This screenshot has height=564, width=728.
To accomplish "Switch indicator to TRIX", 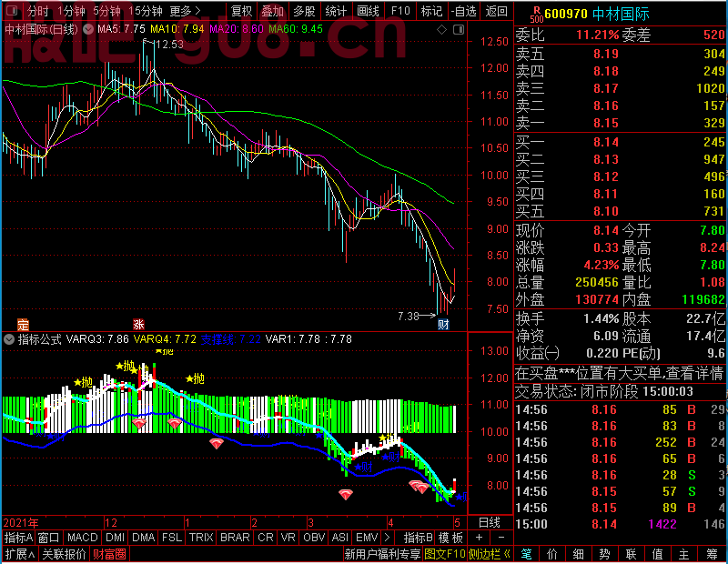I will (200, 538).
